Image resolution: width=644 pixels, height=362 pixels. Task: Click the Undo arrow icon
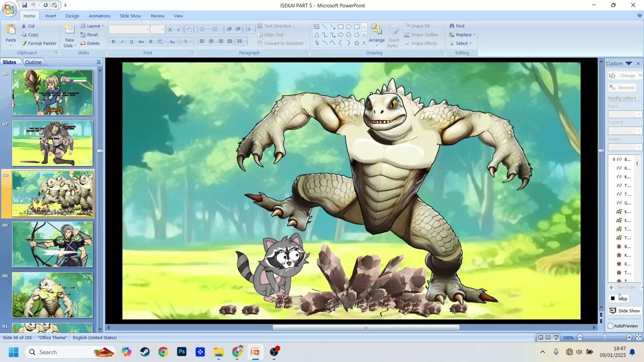point(33,5)
